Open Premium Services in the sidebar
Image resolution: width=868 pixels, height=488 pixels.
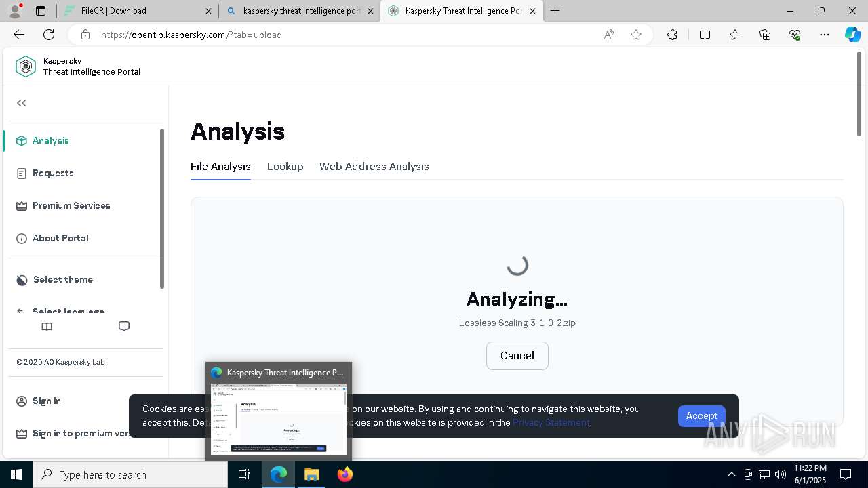click(x=71, y=205)
